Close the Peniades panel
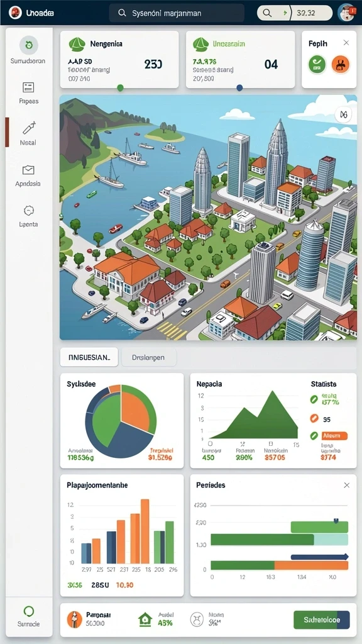This screenshot has height=644, width=362. point(347,485)
